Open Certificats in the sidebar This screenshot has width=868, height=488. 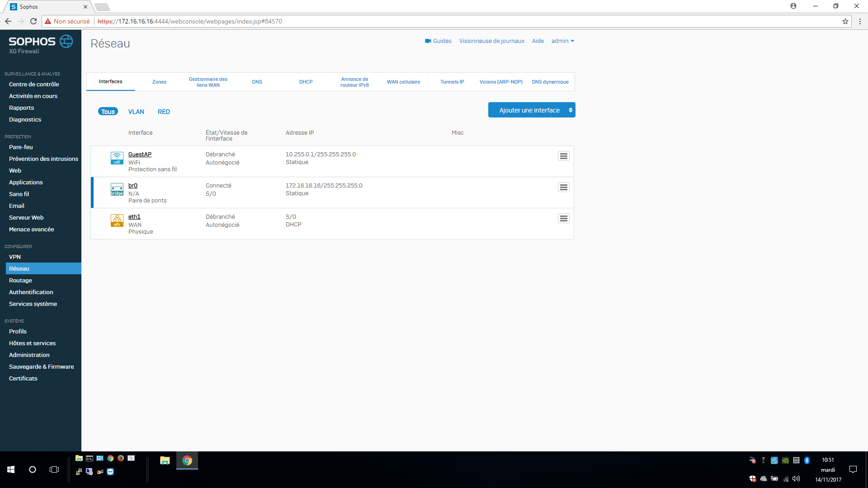23,379
